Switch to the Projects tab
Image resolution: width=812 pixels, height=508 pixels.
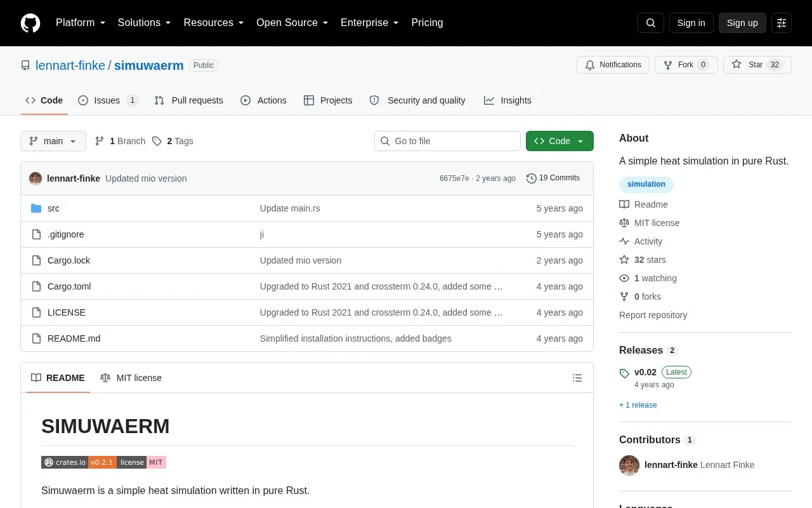tap(328, 100)
